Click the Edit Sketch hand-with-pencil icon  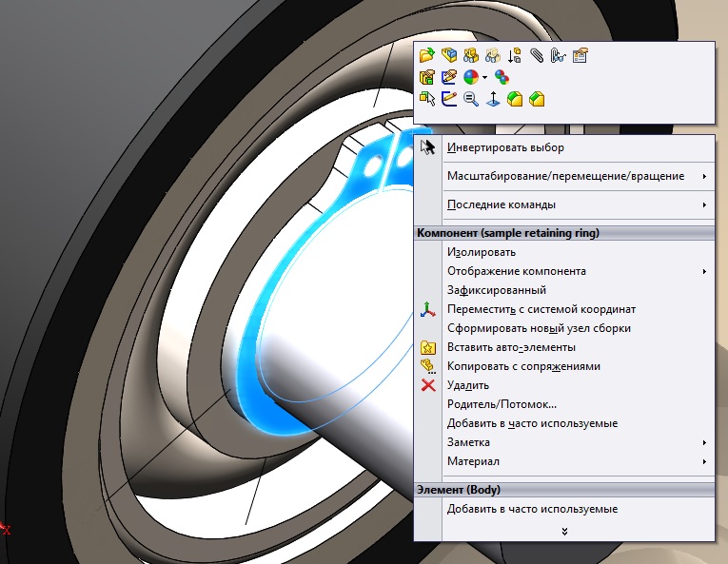pyautogui.click(x=449, y=77)
